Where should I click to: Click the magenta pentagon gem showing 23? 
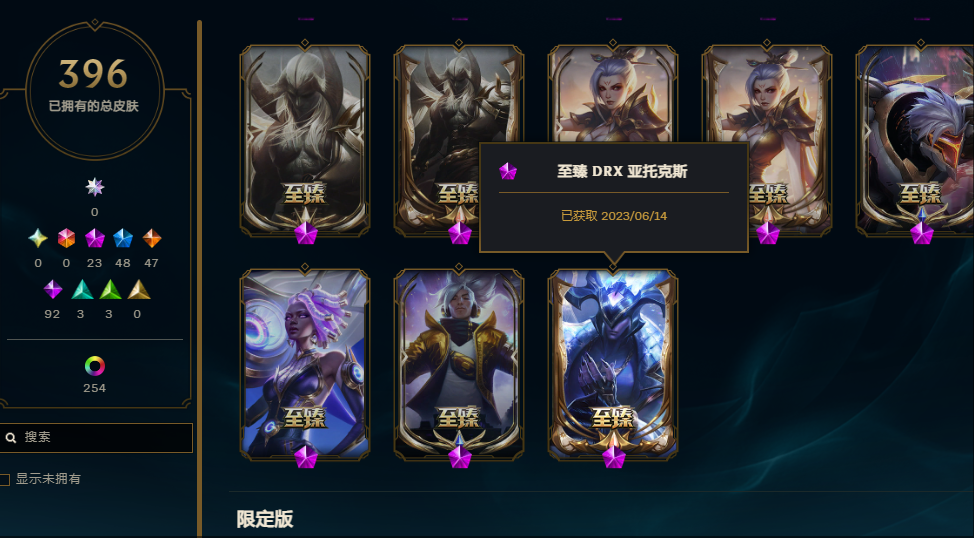(94, 238)
